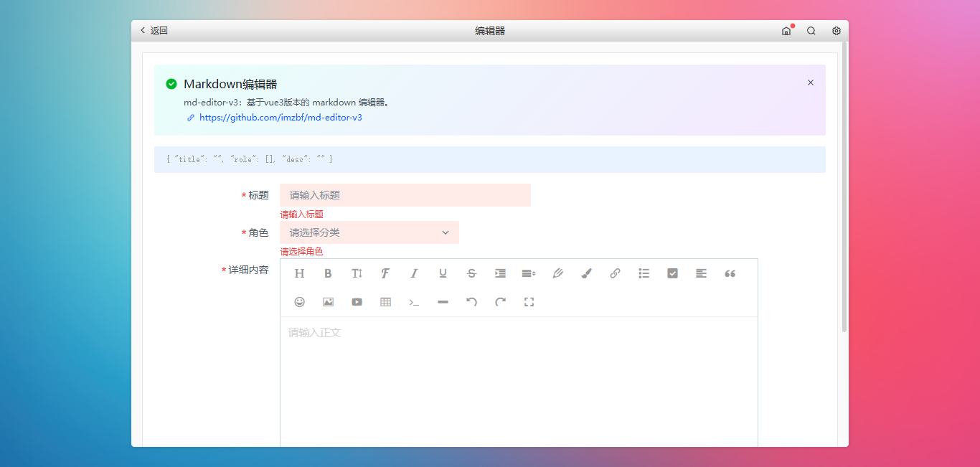
Task: Dismiss the Markdown编辑器 alert banner
Action: [811, 82]
